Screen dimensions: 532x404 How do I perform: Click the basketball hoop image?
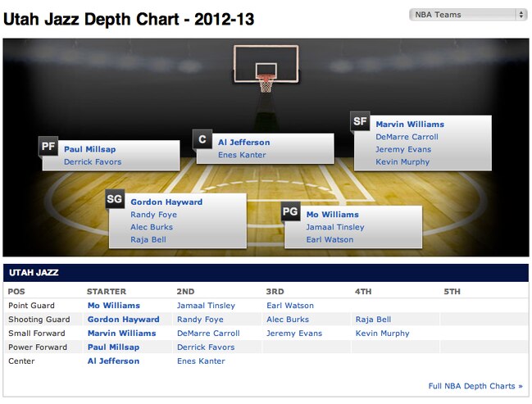click(266, 69)
